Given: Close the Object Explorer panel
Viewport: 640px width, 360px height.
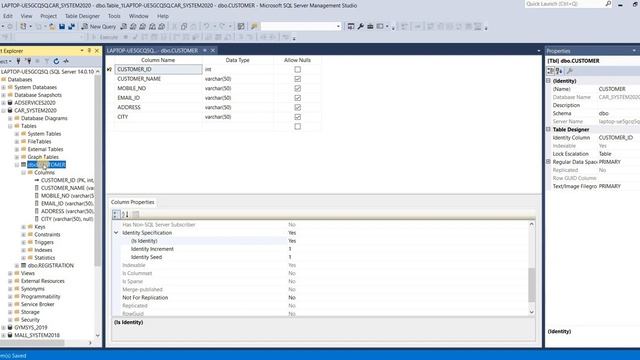Looking at the screenshot, I should 97,51.
